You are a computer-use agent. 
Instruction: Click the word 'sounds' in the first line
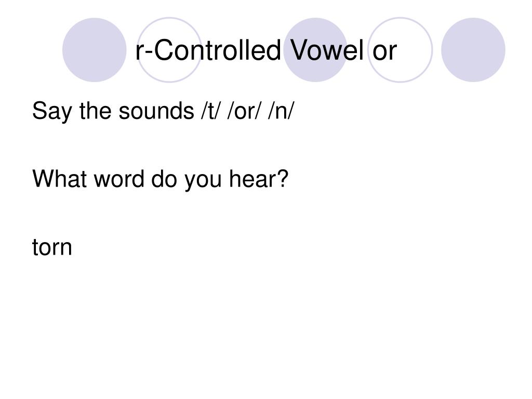156,111
